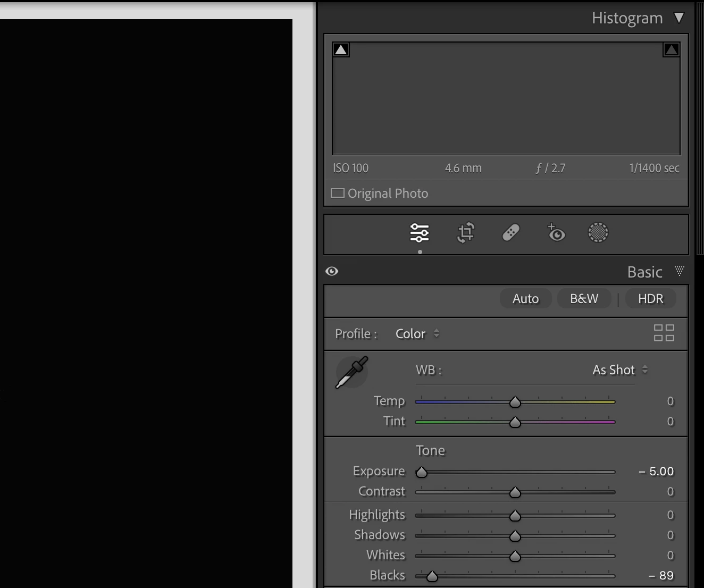Collapse the Histogram panel triangle

[x=679, y=18]
